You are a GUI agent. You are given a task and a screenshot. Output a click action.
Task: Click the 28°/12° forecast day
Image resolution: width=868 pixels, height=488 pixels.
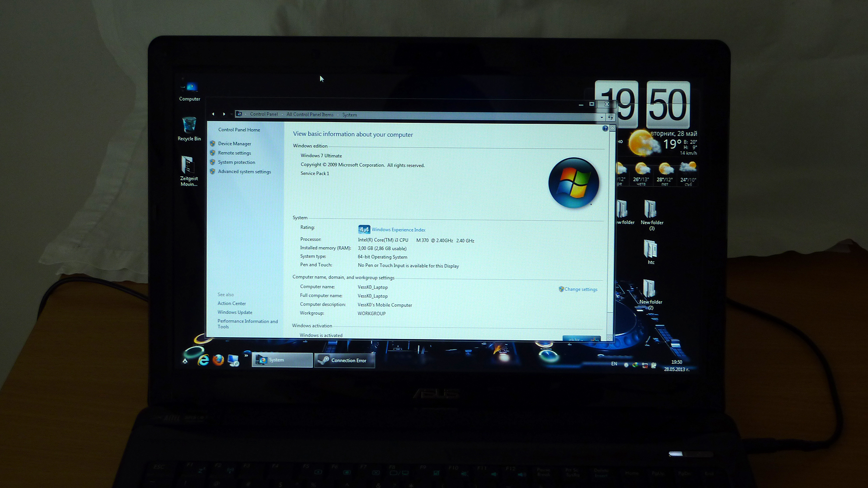point(665,174)
